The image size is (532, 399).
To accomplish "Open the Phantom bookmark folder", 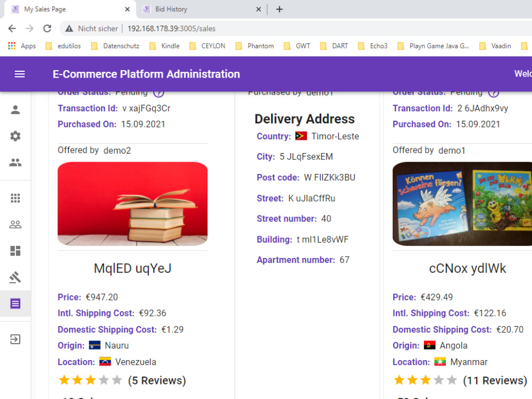I will (x=254, y=46).
